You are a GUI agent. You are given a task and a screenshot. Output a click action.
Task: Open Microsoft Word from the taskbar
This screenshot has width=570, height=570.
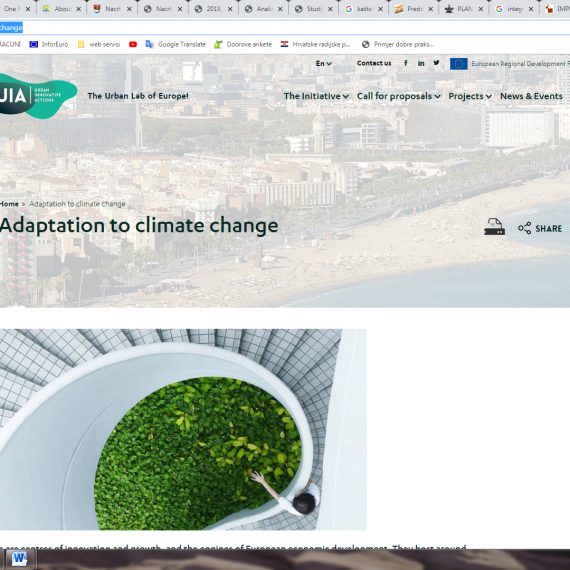[x=19, y=559]
